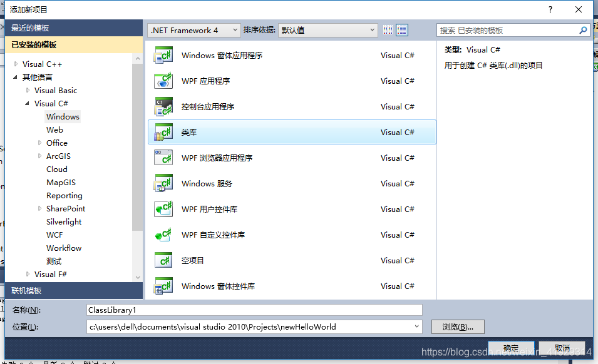Open the 最近的模板 section
Screen dimensions: 598x364
click(74, 28)
